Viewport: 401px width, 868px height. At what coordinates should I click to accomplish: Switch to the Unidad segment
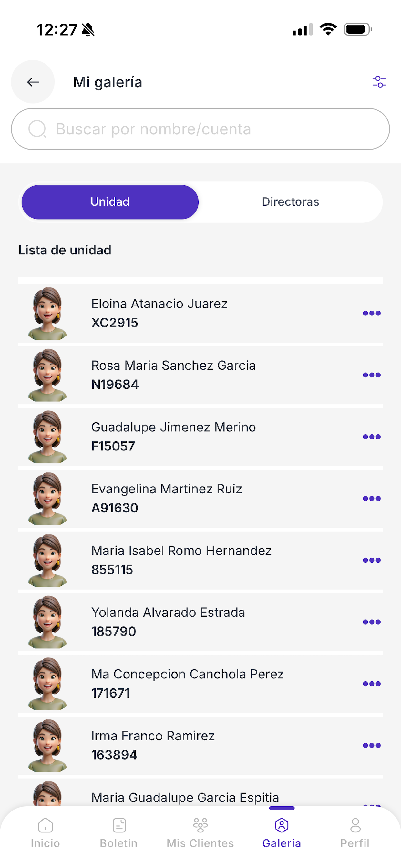click(110, 202)
